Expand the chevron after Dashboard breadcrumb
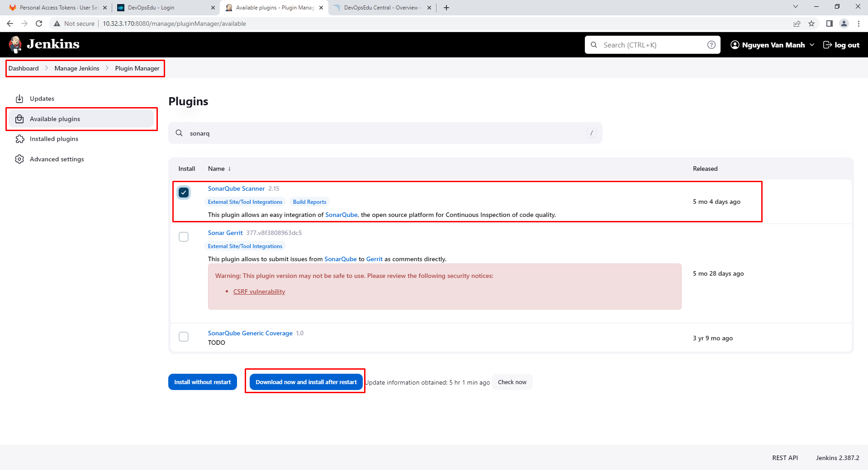 tap(46, 68)
